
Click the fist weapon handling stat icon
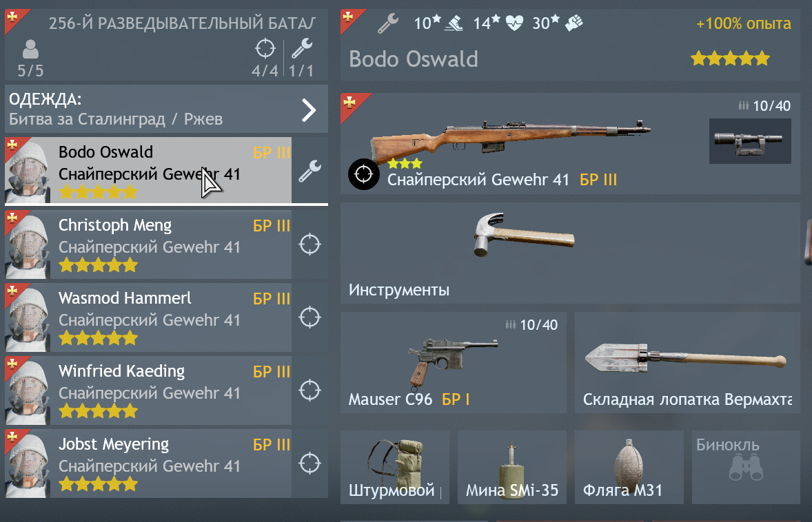pyautogui.click(x=574, y=23)
